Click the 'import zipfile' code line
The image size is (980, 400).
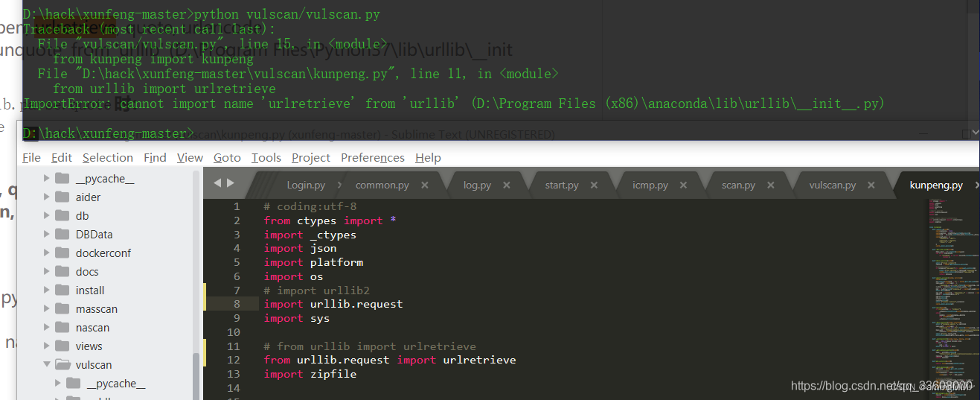(310, 374)
